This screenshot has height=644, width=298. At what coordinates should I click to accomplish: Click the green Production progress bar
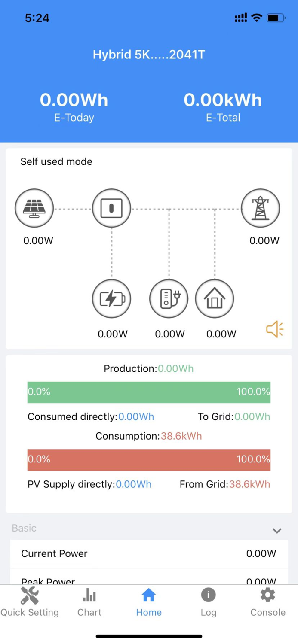[x=149, y=392]
